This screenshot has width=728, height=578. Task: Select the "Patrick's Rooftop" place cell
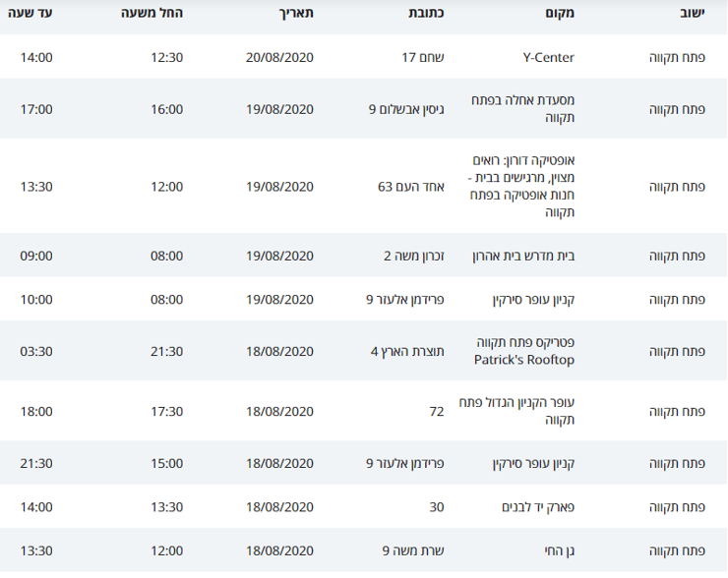click(524, 351)
